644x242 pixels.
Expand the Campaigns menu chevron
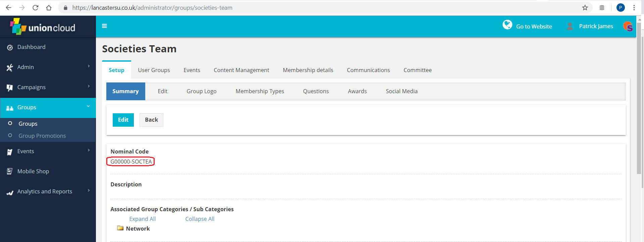89,86
